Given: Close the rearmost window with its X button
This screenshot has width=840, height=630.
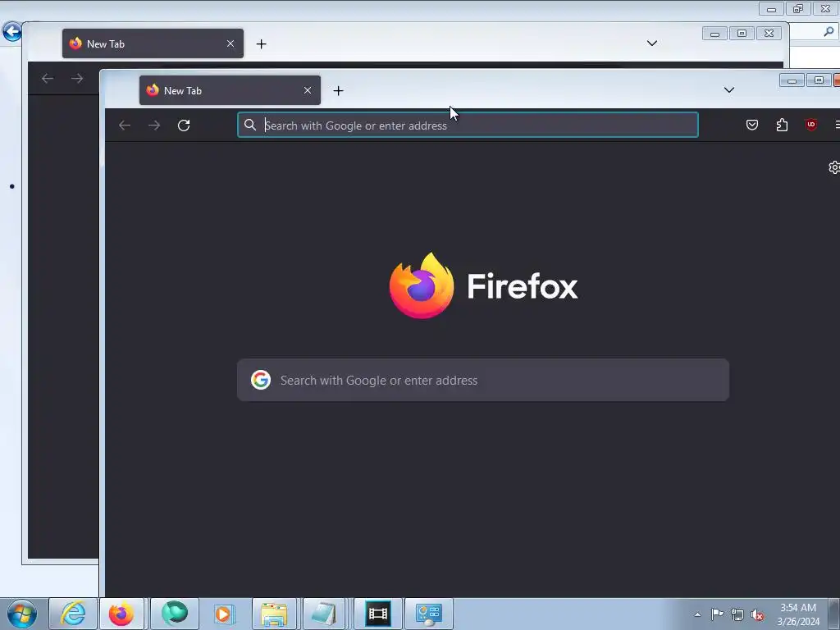Looking at the screenshot, I should pos(825,8).
